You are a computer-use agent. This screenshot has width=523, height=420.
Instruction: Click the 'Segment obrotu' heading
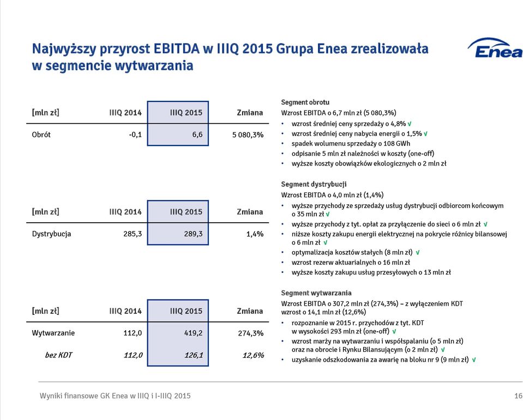(305, 102)
